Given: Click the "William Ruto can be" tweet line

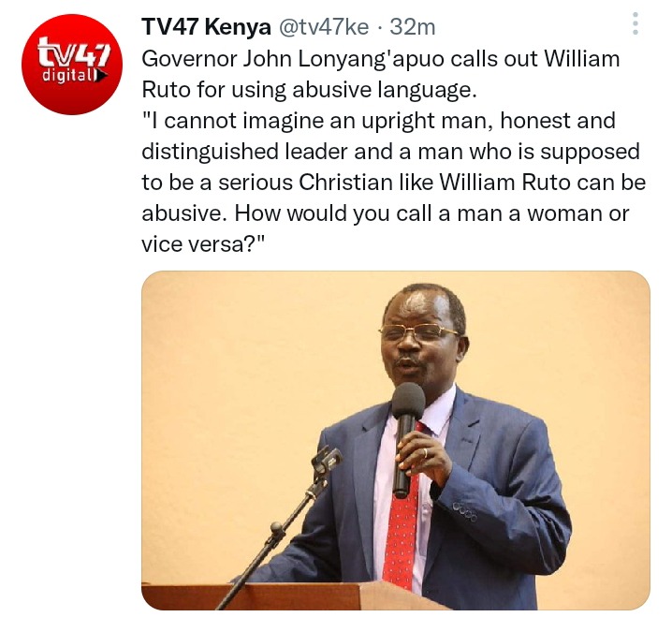Looking at the screenshot, I should point(543,183).
